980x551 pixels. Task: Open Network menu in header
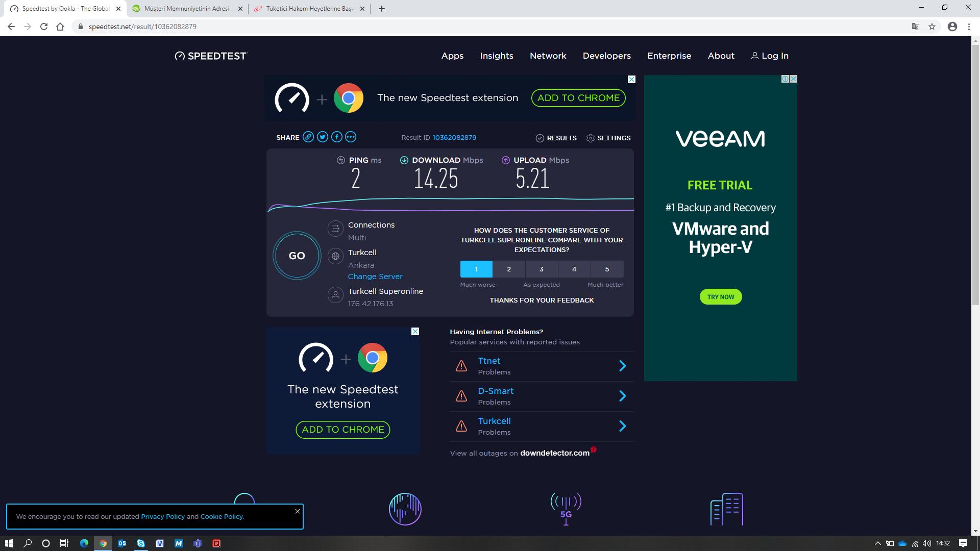[x=548, y=56]
